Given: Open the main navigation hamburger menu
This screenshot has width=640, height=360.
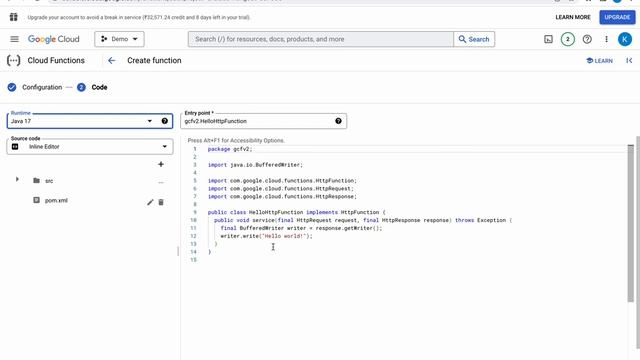Looking at the screenshot, I should click(14, 39).
